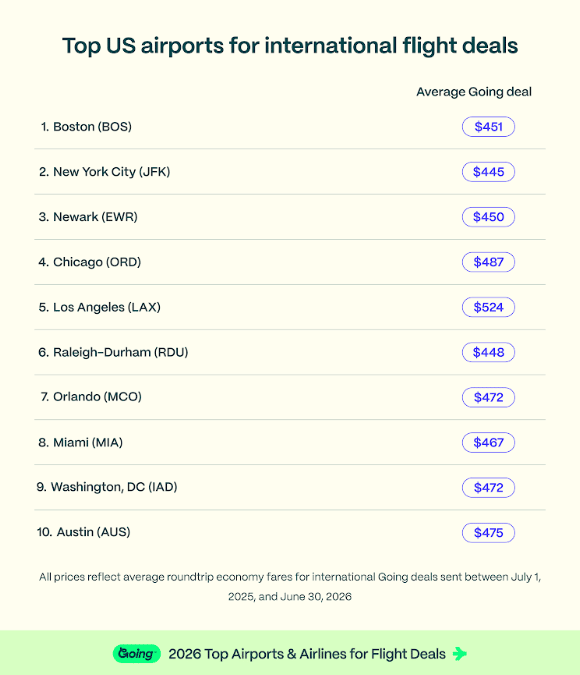580x675 pixels.
Task: Click the Average Going deal column header
Action: point(474,92)
